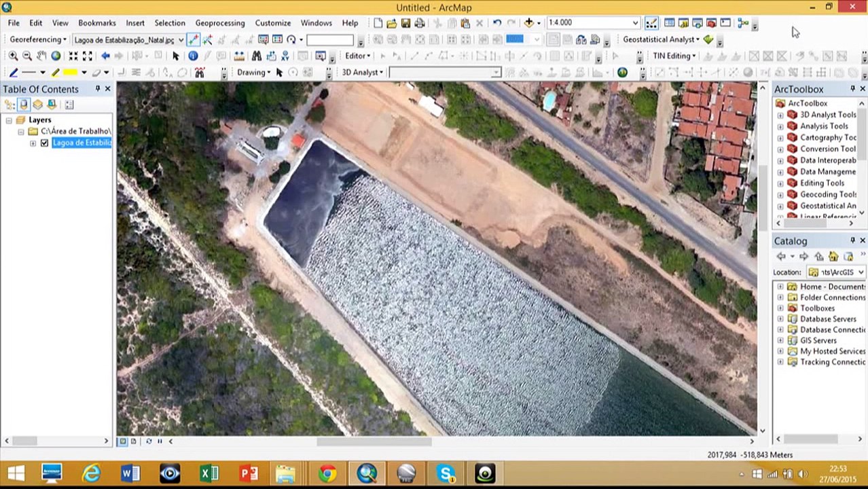Click Fixed Zoom In icon
868x489 pixels.
[x=73, y=56]
